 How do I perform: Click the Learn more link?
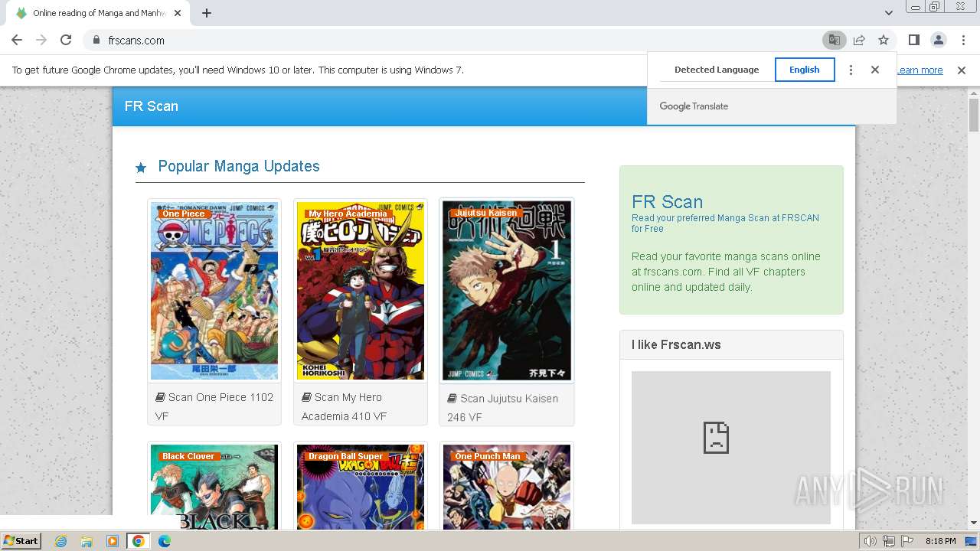click(x=920, y=70)
